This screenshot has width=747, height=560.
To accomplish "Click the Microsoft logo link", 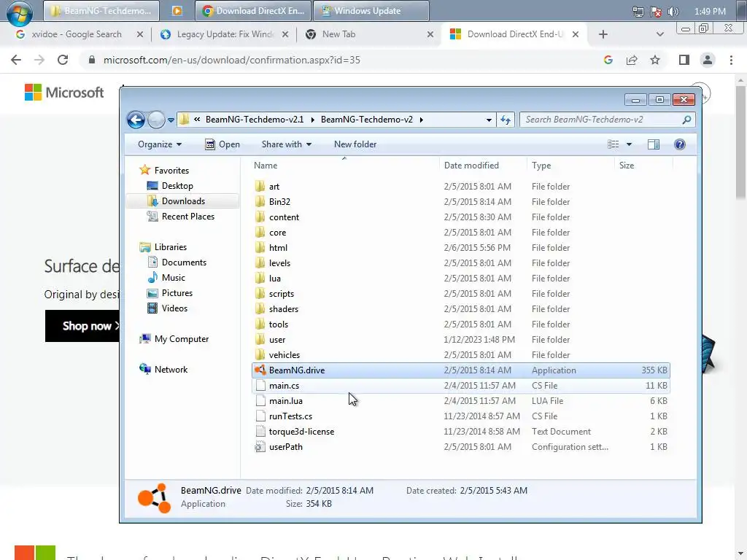I will [64, 93].
